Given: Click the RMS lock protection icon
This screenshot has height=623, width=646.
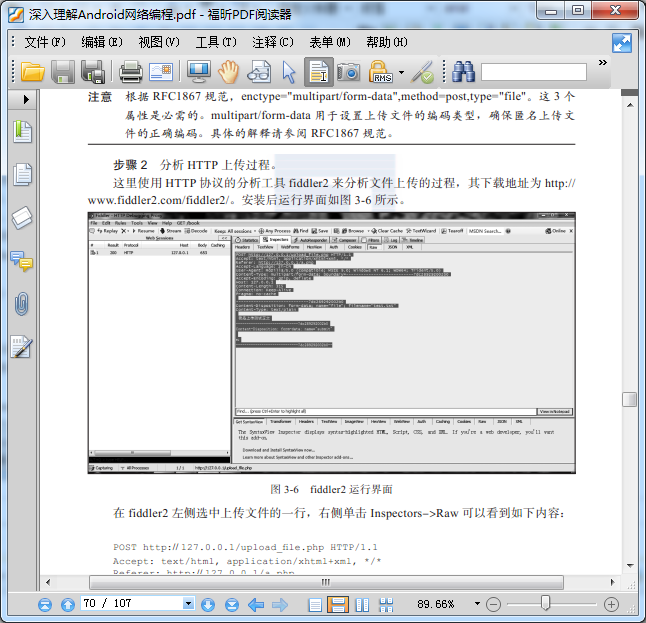Looking at the screenshot, I should [380, 72].
